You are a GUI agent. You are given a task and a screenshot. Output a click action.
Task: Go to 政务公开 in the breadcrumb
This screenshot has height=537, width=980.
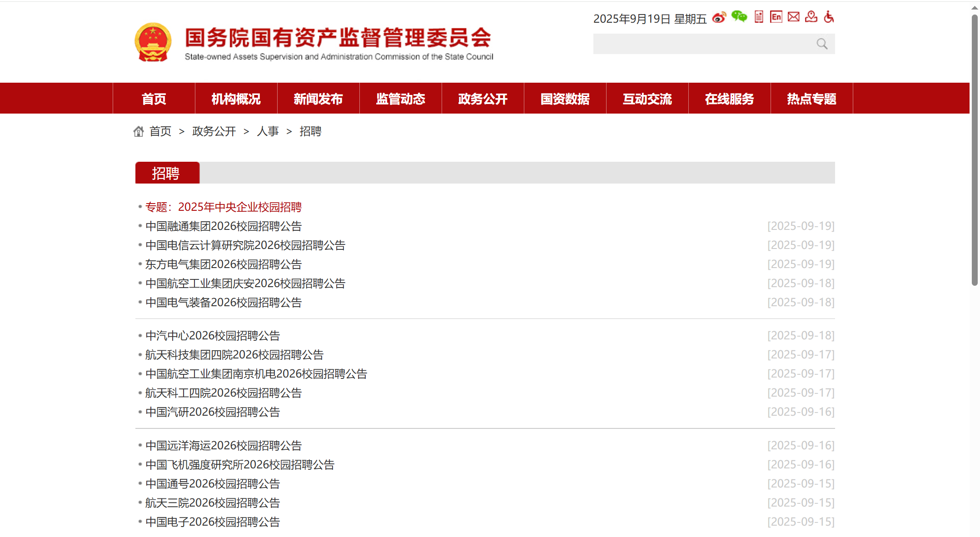tap(214, 131)
